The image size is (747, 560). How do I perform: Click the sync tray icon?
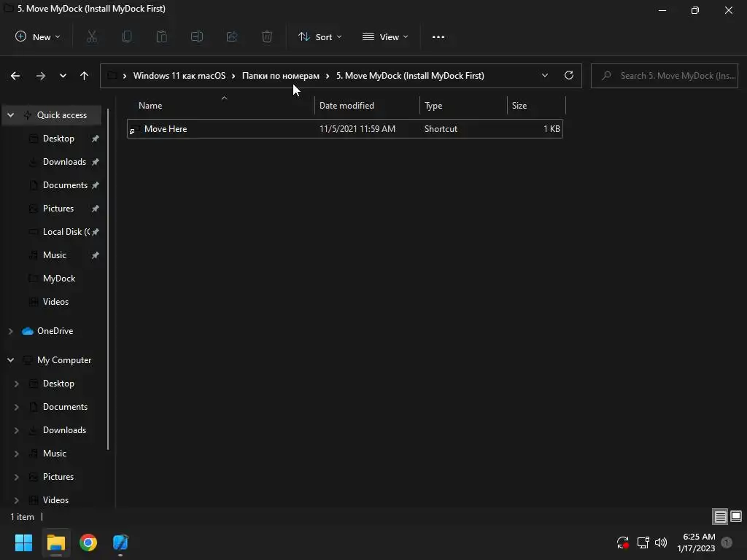(623, 542)
